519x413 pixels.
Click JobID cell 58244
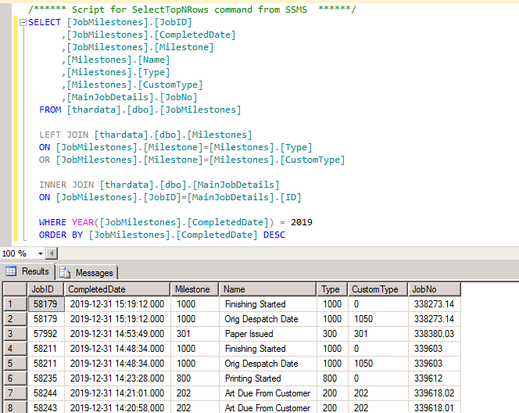pos(46,393)
